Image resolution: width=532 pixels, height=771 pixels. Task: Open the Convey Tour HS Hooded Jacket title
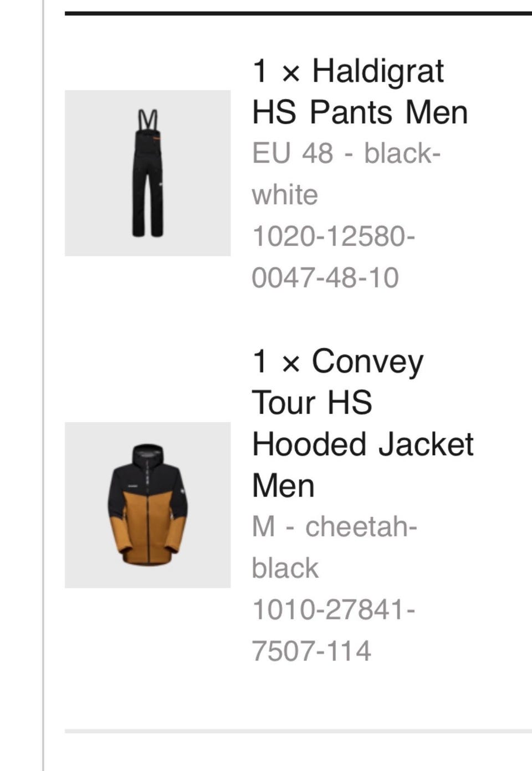pyautogui.click(x=363, y=423)
